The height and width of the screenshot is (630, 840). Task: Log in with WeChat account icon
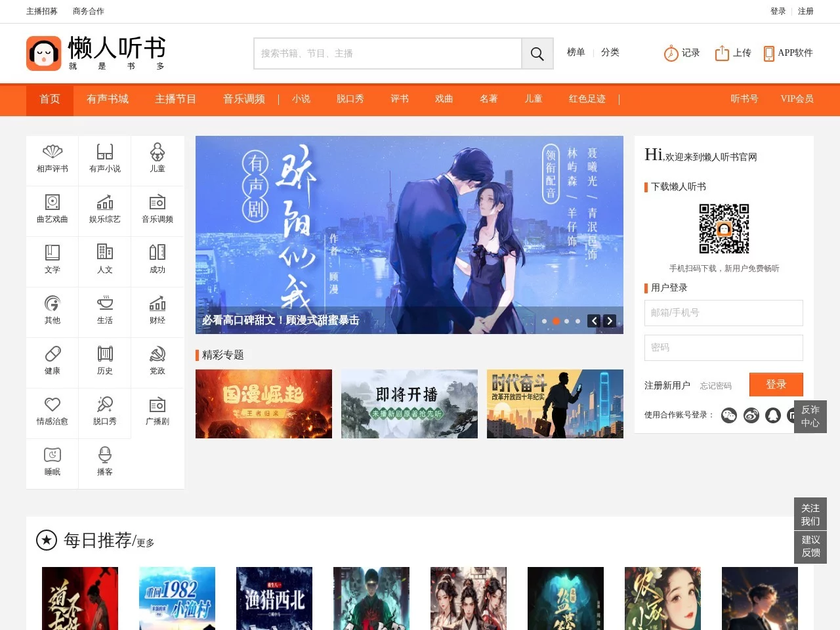729,415
